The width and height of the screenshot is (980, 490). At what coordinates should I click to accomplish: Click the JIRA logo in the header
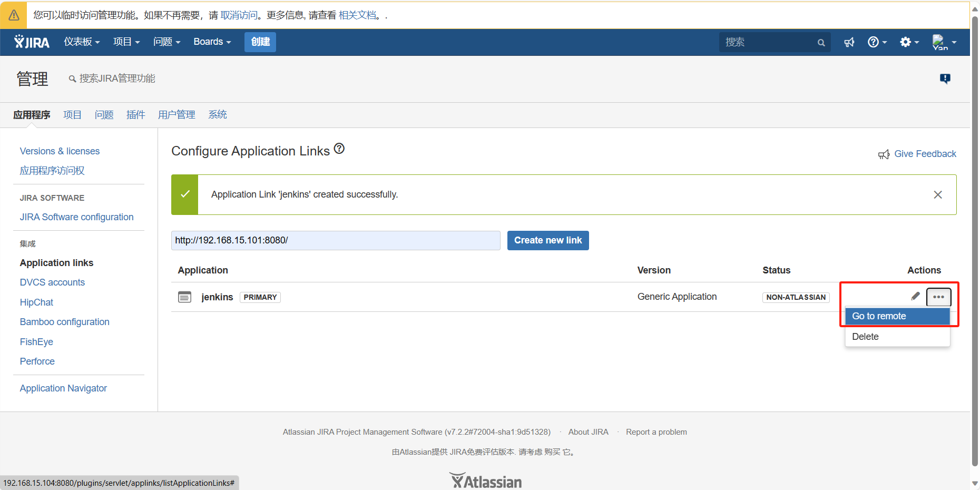32,42
